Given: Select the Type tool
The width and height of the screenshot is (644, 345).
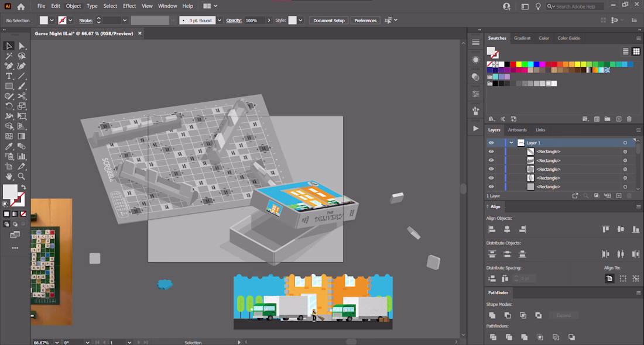Looking at the screenshot, I should point(9,76).
